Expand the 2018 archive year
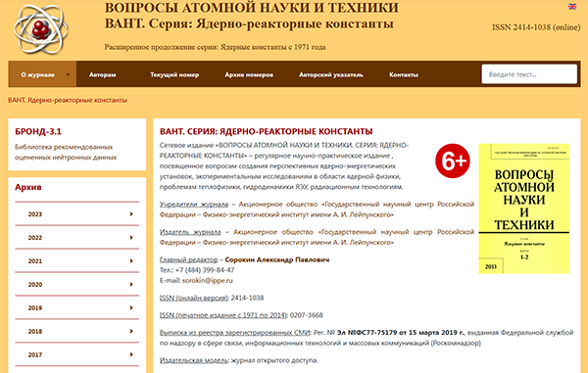Screen dimensions: 588x373 (76, 331)
